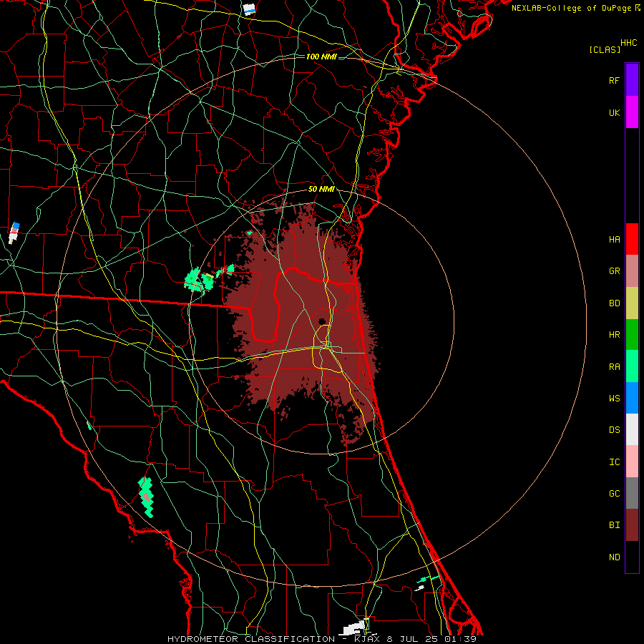Image resolution: width=644 pixels, height=644 pixels.
Task: Click the DS white legend swatch
Action: click(x=632, y=429)
